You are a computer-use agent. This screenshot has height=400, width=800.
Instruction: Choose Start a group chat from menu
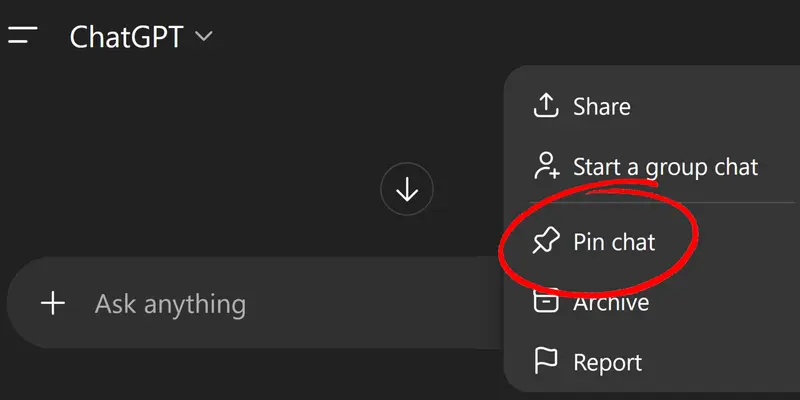coord(665,166)
